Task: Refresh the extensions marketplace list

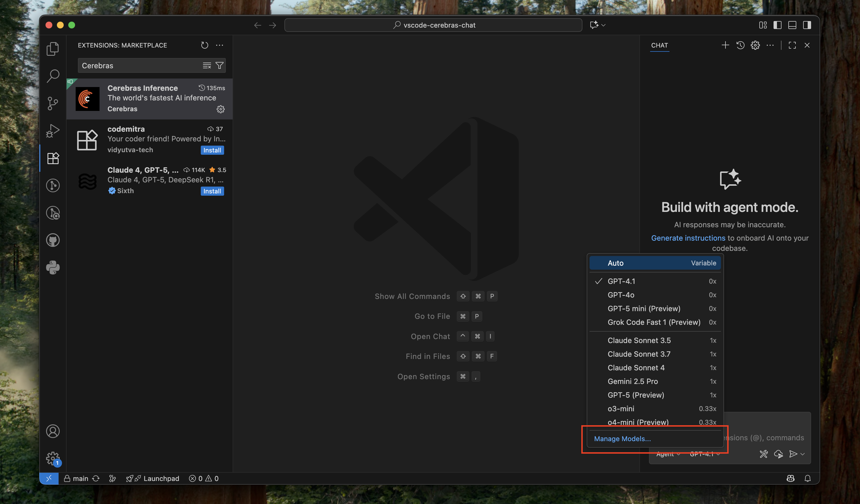Action: pyautogui.click(x=204, y=45)
